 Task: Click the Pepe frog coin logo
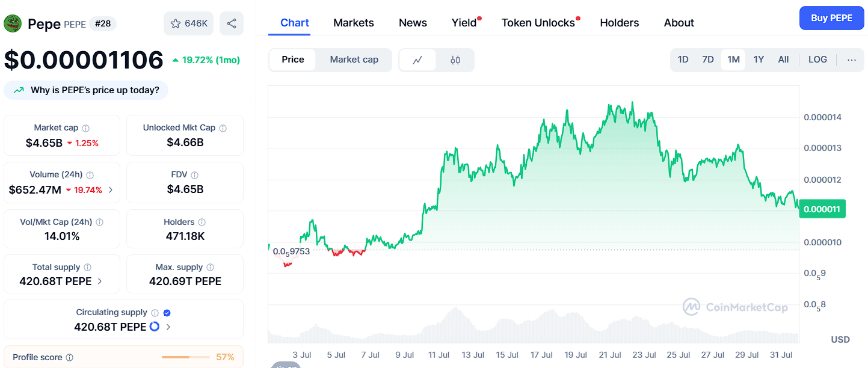(x=13, y=23)
